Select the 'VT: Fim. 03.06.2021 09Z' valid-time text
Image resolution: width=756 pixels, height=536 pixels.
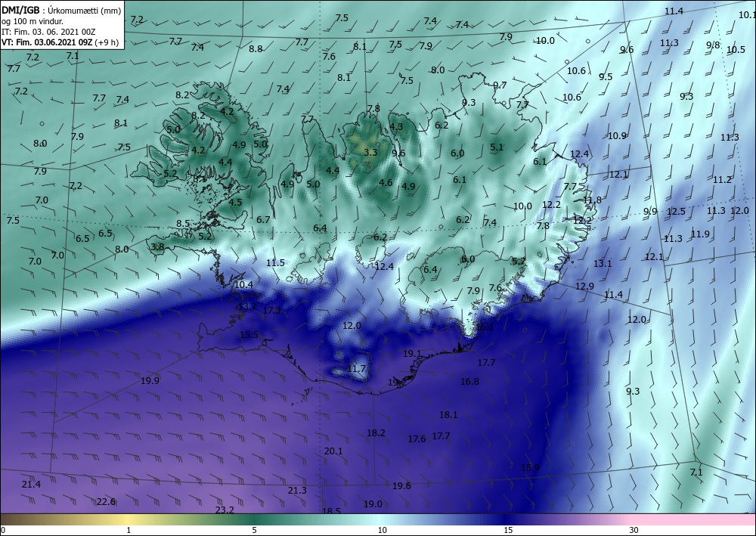(x=47, y=42)
